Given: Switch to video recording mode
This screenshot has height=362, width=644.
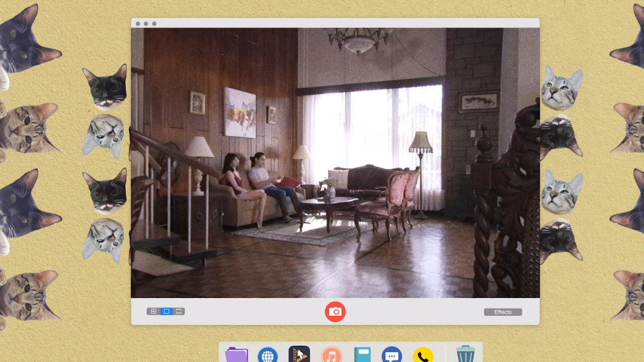Looking at the screenshot, I should [179, 311].
